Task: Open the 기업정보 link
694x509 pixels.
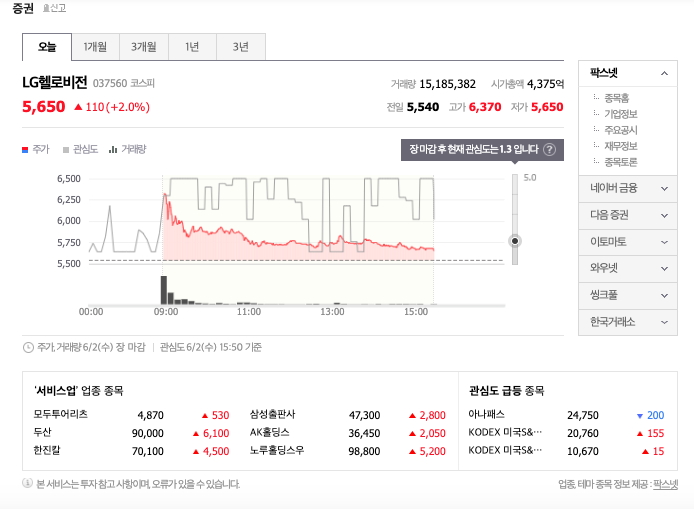Action: point(621,114)
